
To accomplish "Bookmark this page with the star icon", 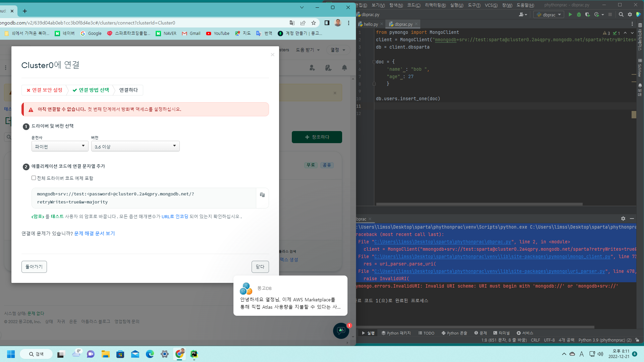I will [x=314, y=23].
